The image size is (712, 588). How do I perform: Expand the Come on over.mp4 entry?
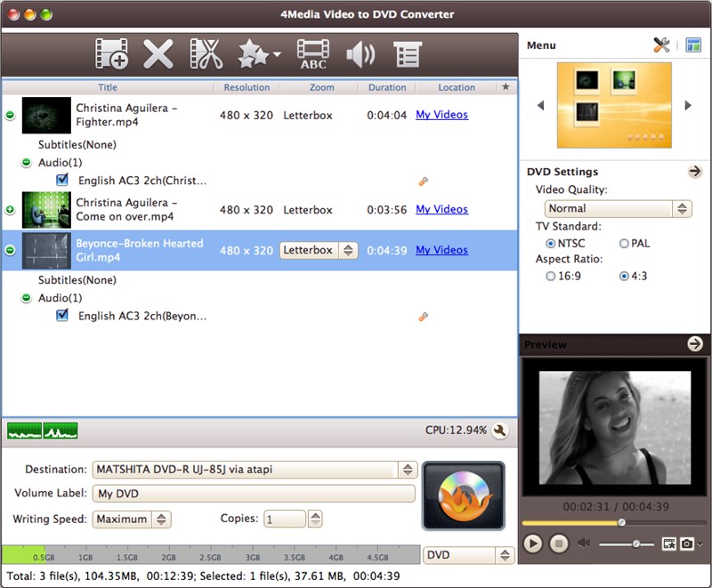click(10, 210)
